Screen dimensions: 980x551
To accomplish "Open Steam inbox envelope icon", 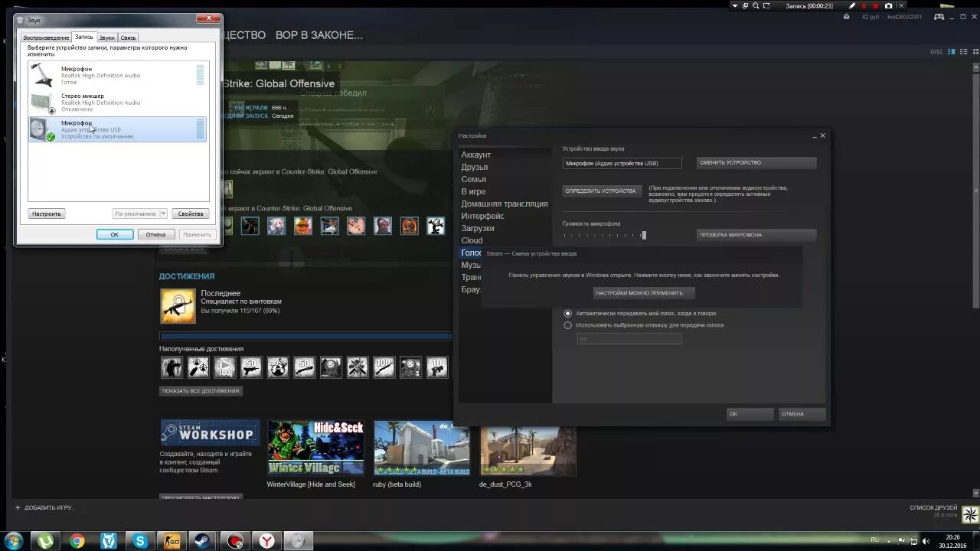I will click(x=847, y=17).
